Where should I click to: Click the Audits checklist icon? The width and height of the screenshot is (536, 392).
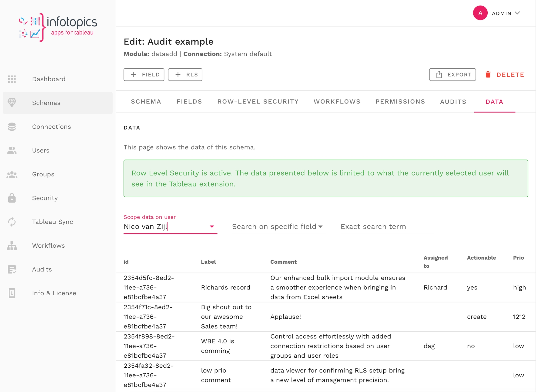pos(12,269)
